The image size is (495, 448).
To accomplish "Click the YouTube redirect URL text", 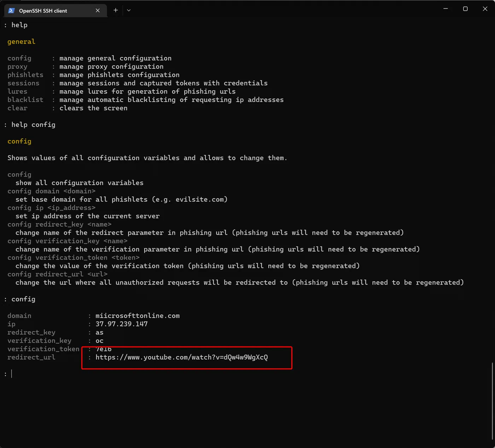I will [x=182, y=357].
